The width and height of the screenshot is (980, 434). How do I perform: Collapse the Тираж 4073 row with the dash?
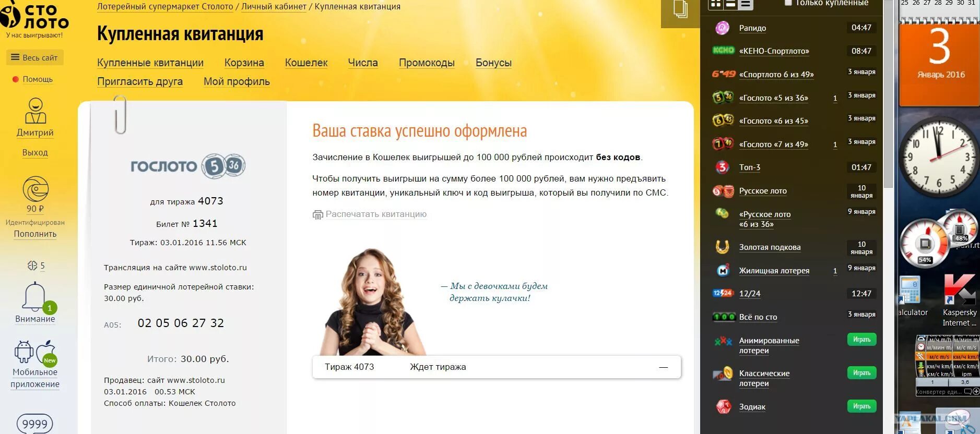pyautogui.click(x=663, y=367)
